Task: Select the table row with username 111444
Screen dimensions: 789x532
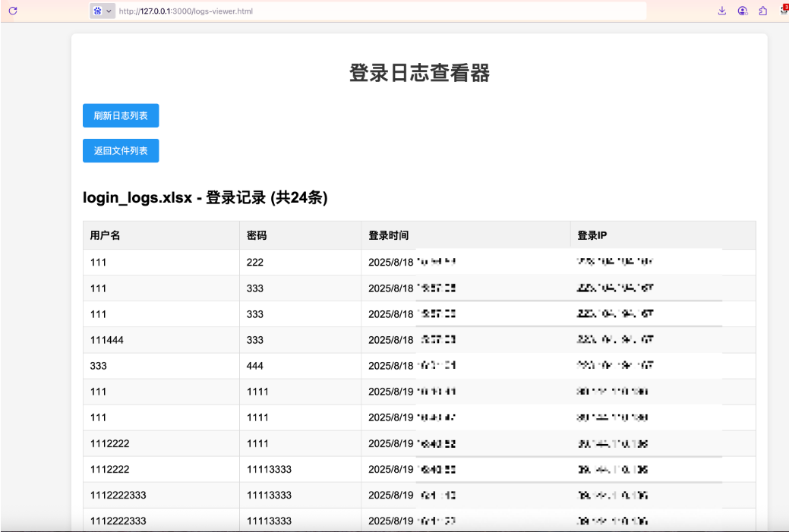Action: pyautogui.click(x=228, y=339)
